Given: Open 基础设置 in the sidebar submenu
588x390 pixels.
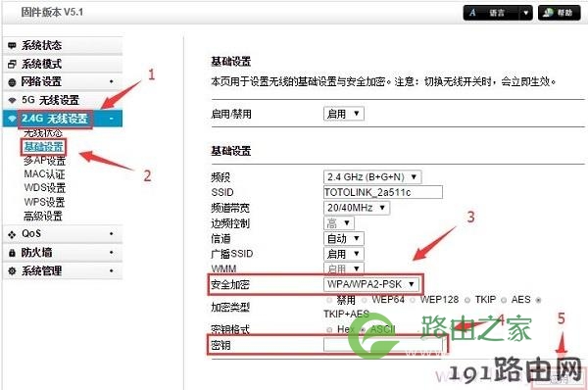Looking at the screenshot, I should point(43,147).
